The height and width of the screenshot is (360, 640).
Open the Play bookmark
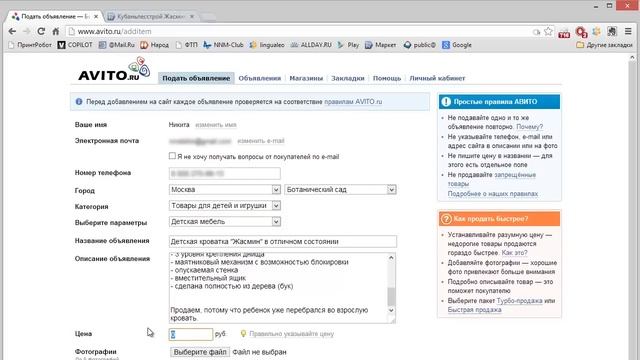tap(348, 45)
